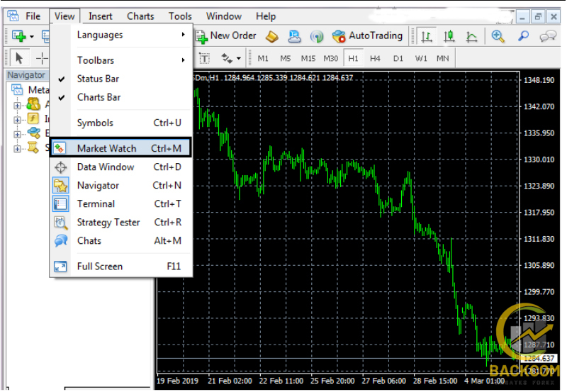567x392 pixels.
Task: Click the Navigator panel title
Action: (x=26, y=75)
